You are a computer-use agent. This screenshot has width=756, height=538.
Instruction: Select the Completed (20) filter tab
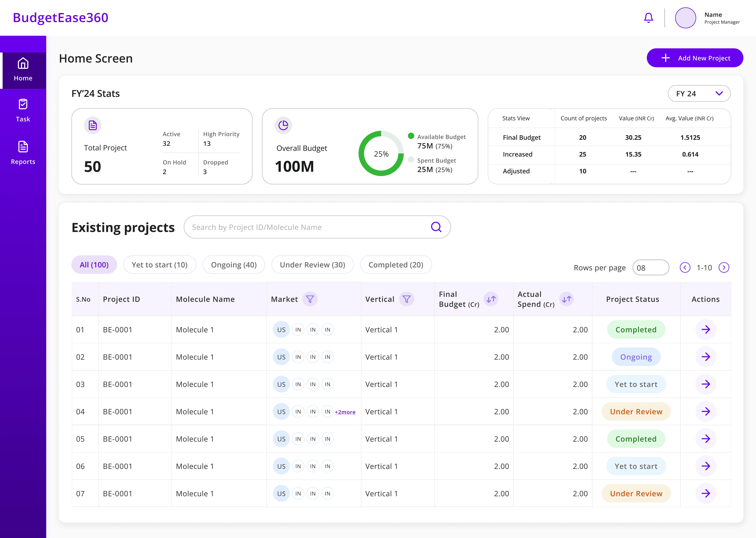point(396,265)
